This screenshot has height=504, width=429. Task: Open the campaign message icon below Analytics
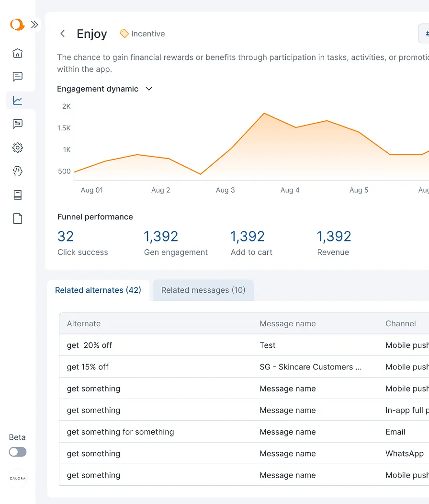click(17, 124)
